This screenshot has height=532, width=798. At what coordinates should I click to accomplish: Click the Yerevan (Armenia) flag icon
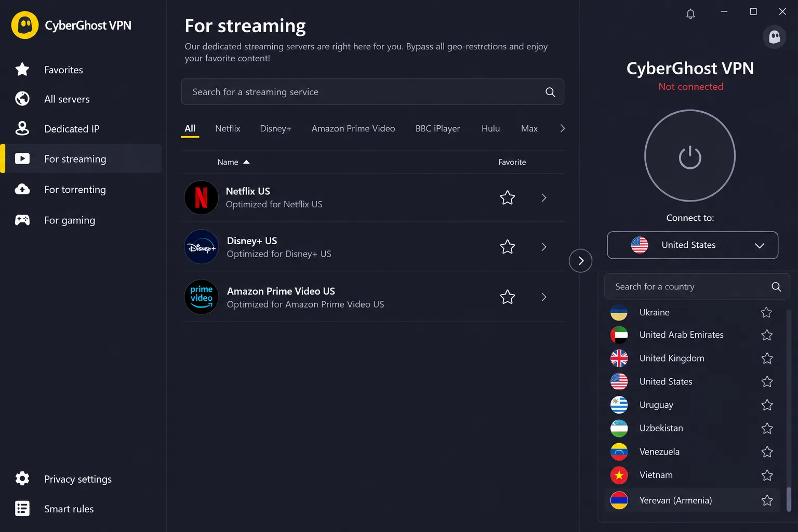619,500
